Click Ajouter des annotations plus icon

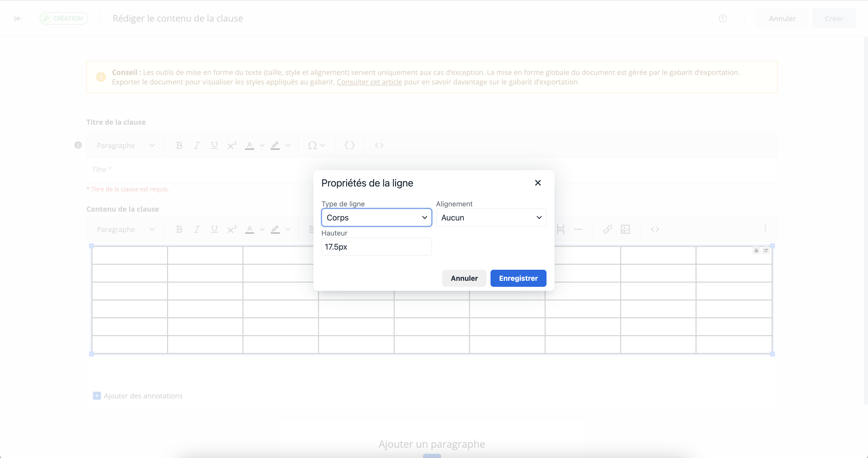coord(97,396)
